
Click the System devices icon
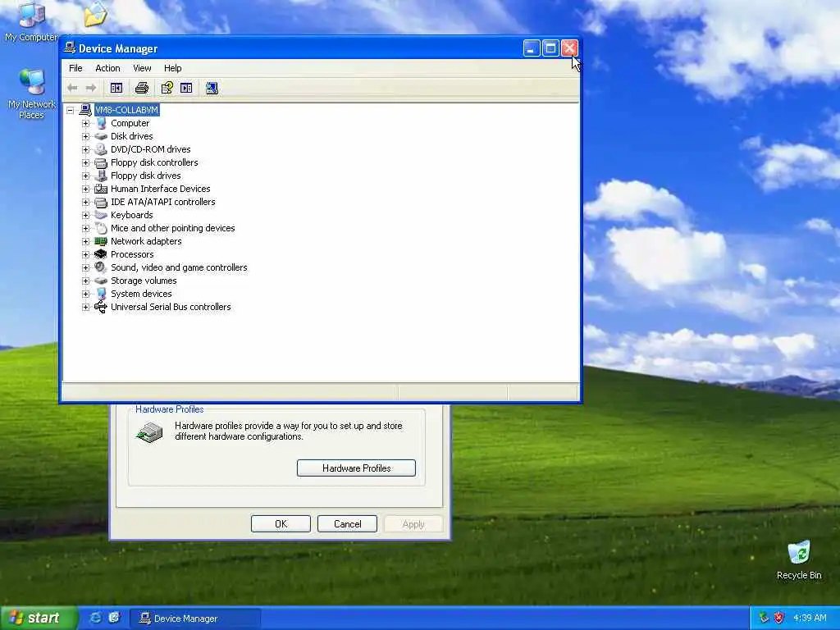click(101, 294)
